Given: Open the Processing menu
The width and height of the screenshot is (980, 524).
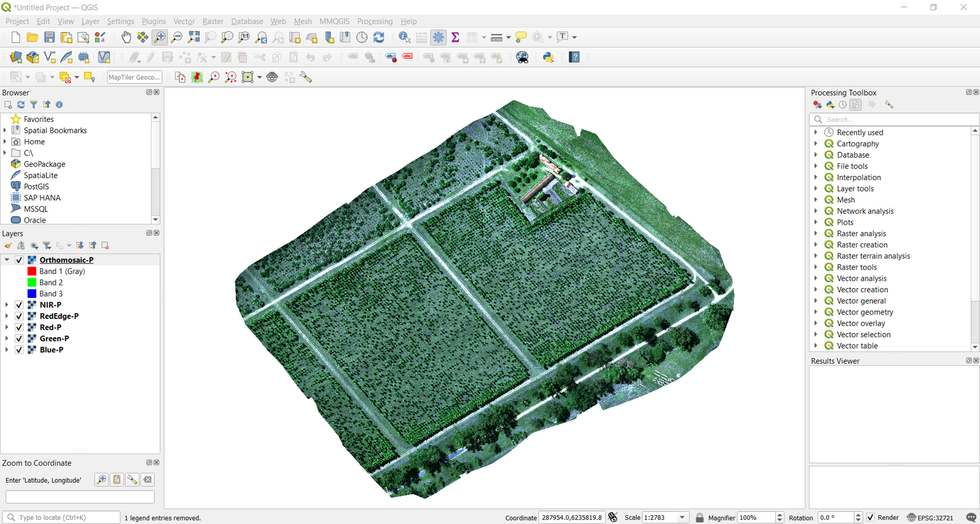Looking at the screenshot, I should pyautogui.click(x=374, y=21).
